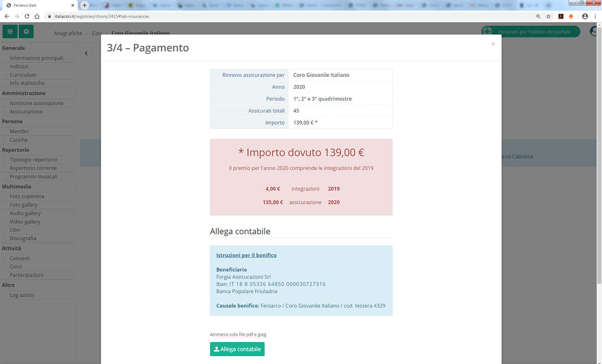Open a new browser tab
This screenshot has height=364, width=602.
click(x=84, y=6)
